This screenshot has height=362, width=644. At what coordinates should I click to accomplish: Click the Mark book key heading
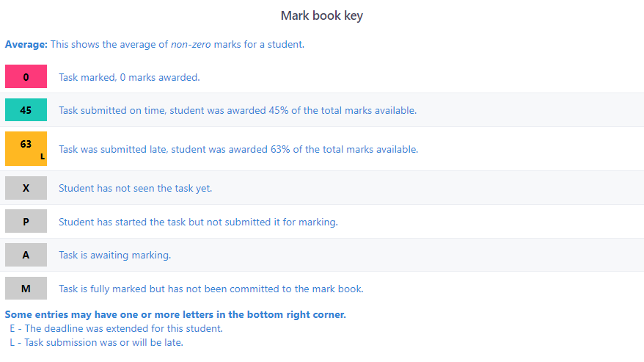pos(321,15)
